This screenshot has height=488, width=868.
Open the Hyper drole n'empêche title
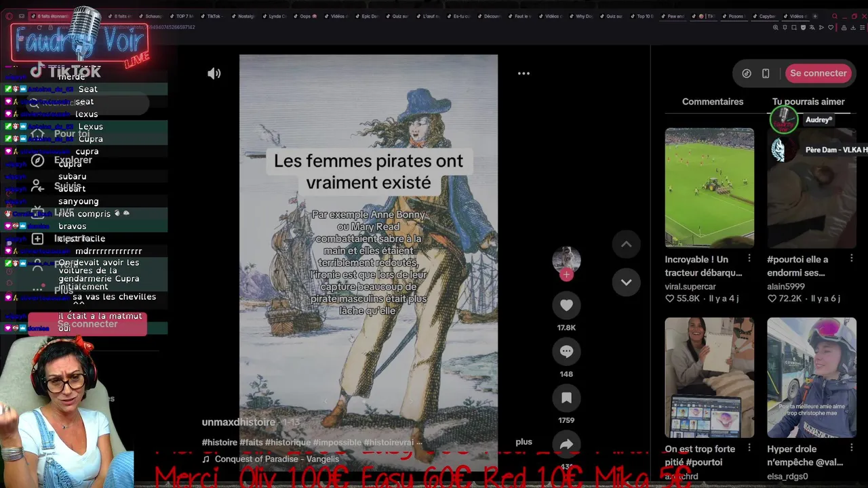pos(805,455)
